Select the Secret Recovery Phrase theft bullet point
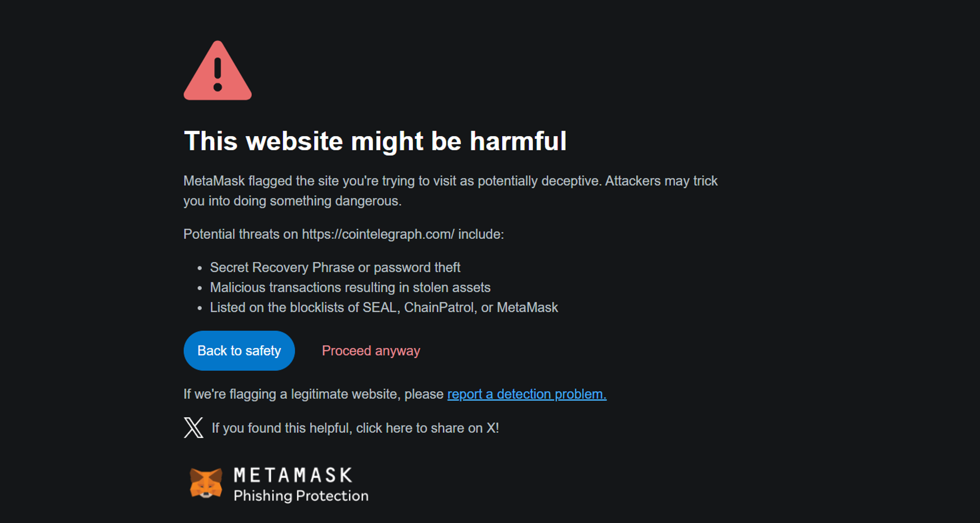This screenshot has height=523, width=980. [x=335, y=267]
